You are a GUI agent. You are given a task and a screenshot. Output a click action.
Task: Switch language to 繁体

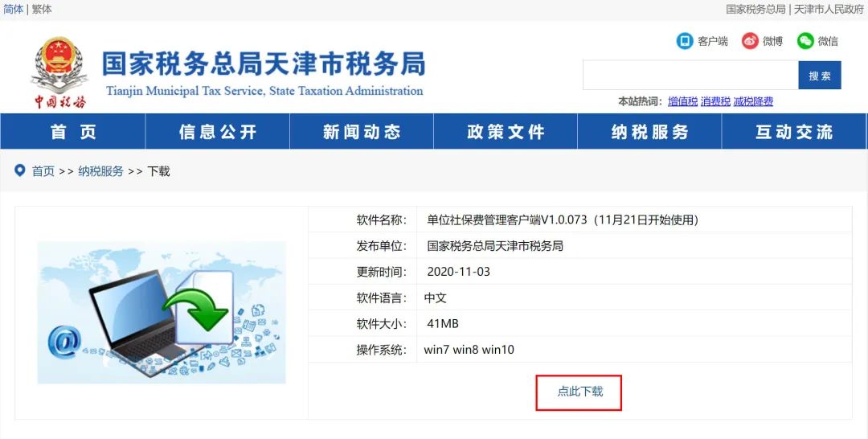click(x=42, y=10)
